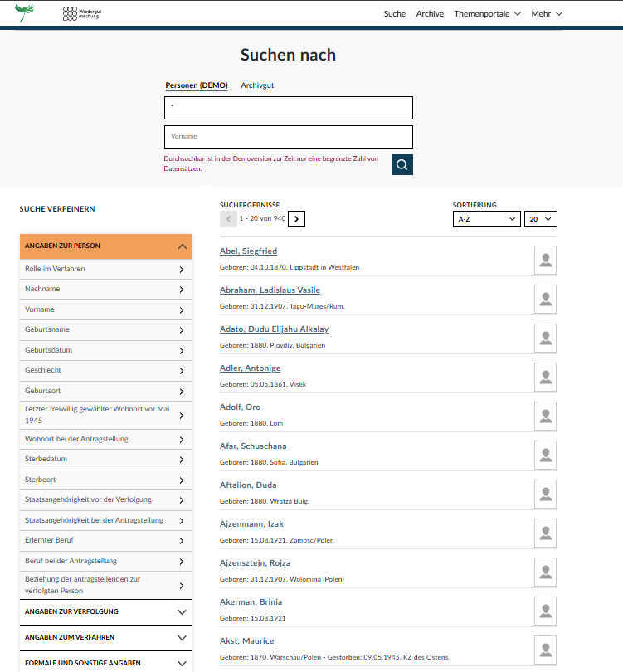
Task: Expand the Geburtsdatum filter
Action: 106,350
